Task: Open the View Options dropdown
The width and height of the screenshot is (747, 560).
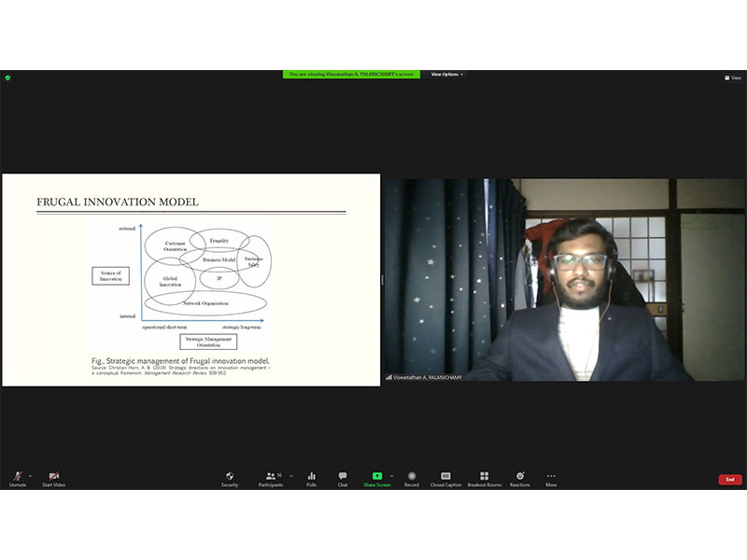Action: pos(447,75)
